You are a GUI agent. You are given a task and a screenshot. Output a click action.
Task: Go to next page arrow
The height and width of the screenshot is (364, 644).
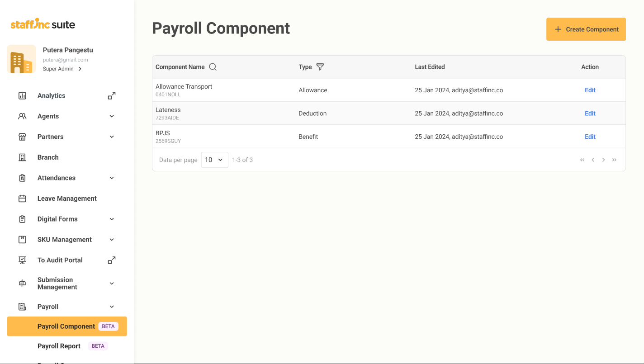point(603,160)
